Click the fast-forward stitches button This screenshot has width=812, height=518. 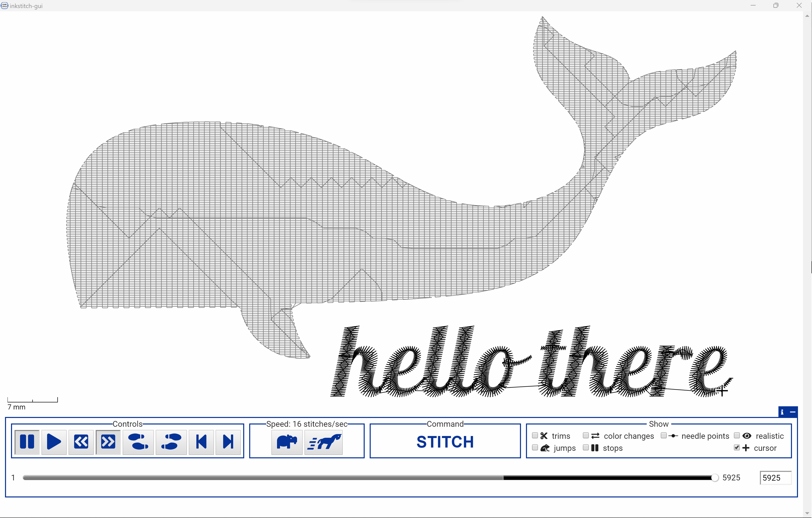point(107,442)
